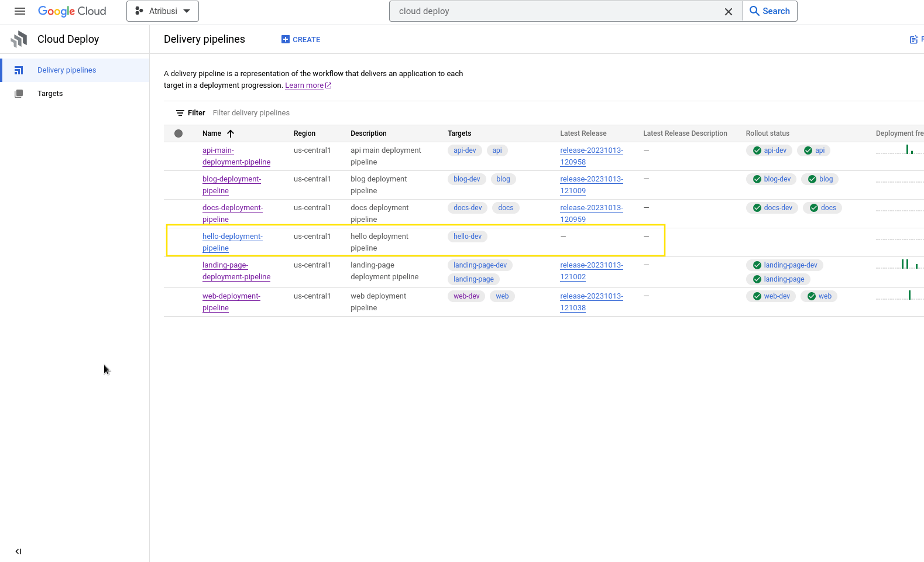Screen dimensions: 924x562
Task: Focus the Filter delivery pipelines field
Action: (251, 113)
